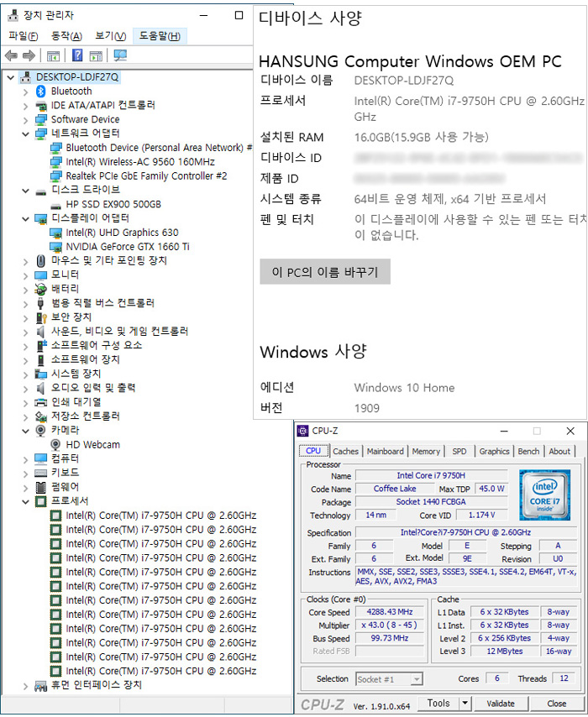Image resolution: width=588 pixels, height=717 pixels.
Task: Click the print queue (인쇄 대기열) icon
Action: click(x=40, y=402)
